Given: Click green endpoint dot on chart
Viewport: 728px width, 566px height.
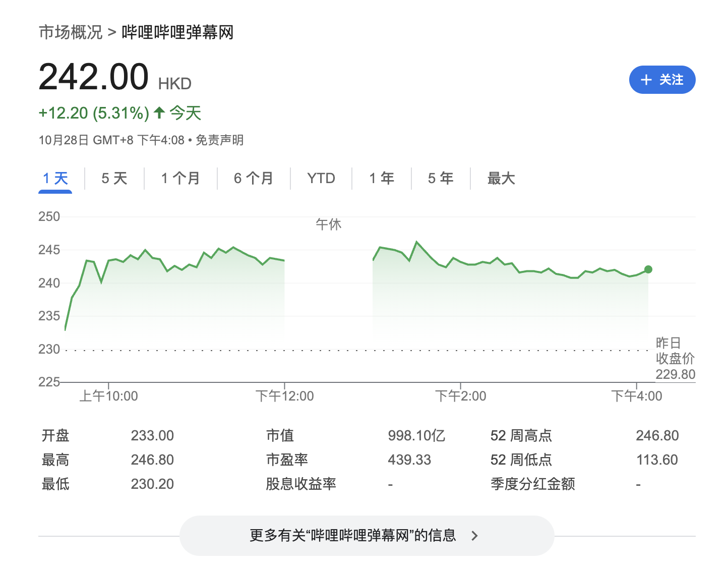Looking at the screenshot, I should (x=648, y=269).
